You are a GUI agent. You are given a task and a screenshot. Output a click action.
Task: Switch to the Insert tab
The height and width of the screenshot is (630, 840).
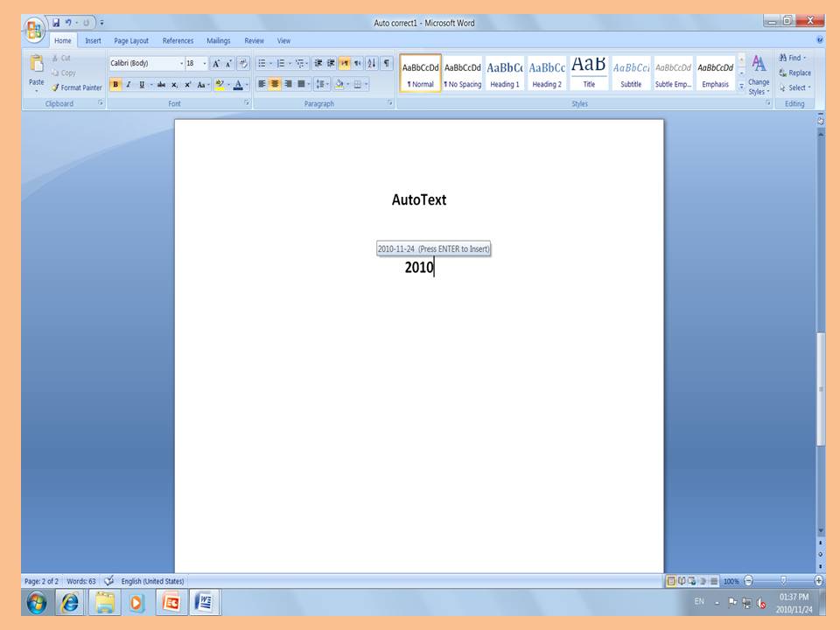tap(93, 40)
